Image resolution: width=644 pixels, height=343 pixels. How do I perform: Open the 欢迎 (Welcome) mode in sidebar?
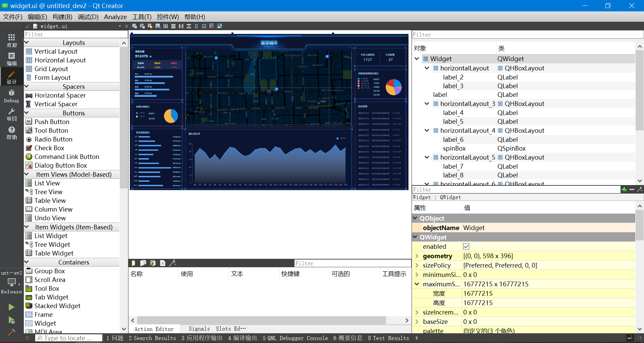pyautogui.click(x=11, y=41)
